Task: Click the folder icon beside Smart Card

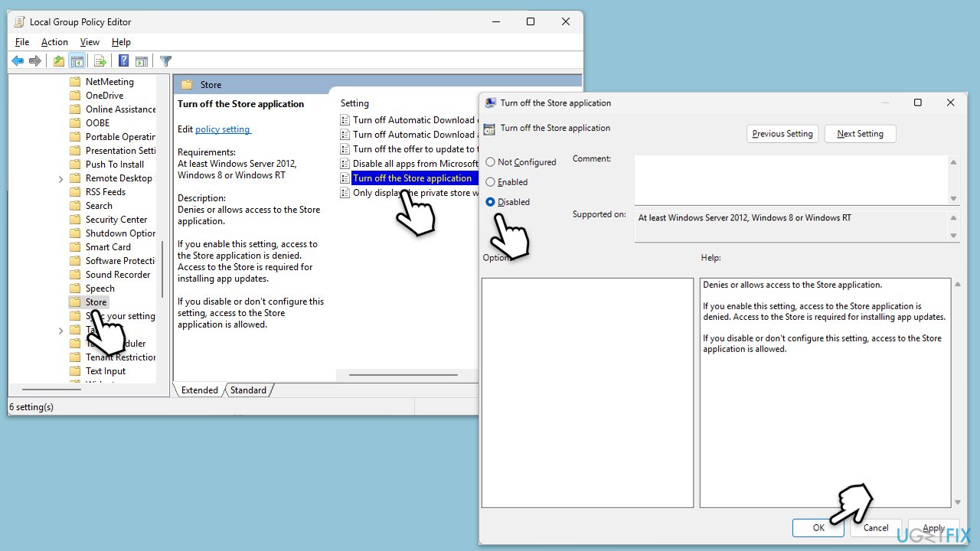Action: coord(75,247)
